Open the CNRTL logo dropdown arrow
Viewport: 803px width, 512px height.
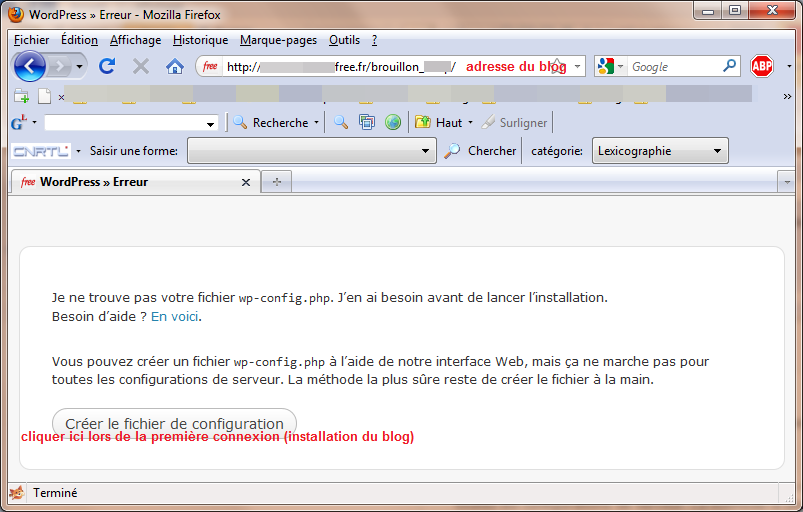78,151
